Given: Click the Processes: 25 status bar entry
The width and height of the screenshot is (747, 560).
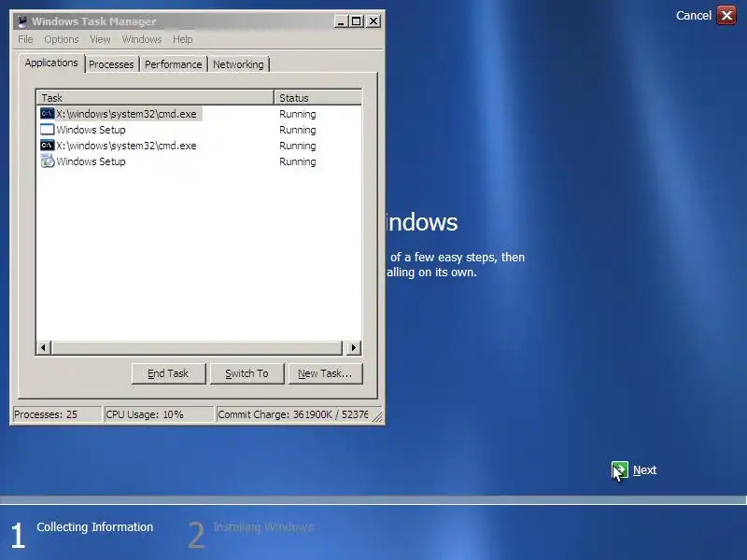Looking at the screenshot, I should tap(57, 414).
